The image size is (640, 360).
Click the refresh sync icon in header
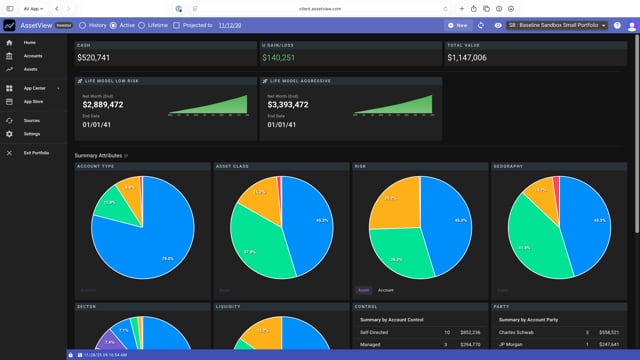481,25
